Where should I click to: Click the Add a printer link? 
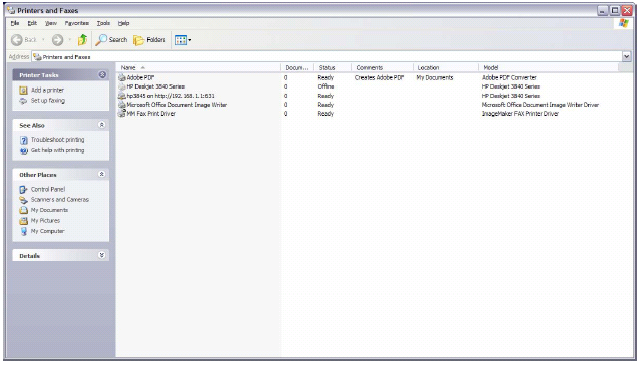tap(47, 90)
